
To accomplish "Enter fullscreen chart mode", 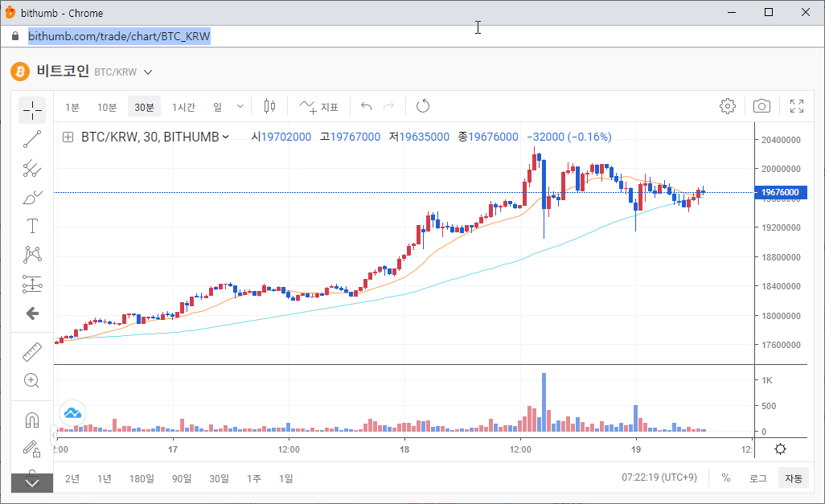I will [x=797, y=106].
